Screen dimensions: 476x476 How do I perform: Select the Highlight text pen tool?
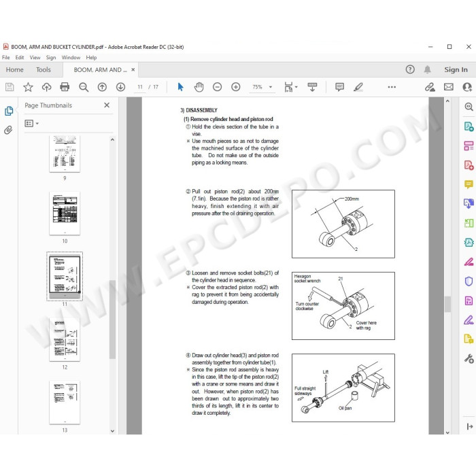pos(358,87)
